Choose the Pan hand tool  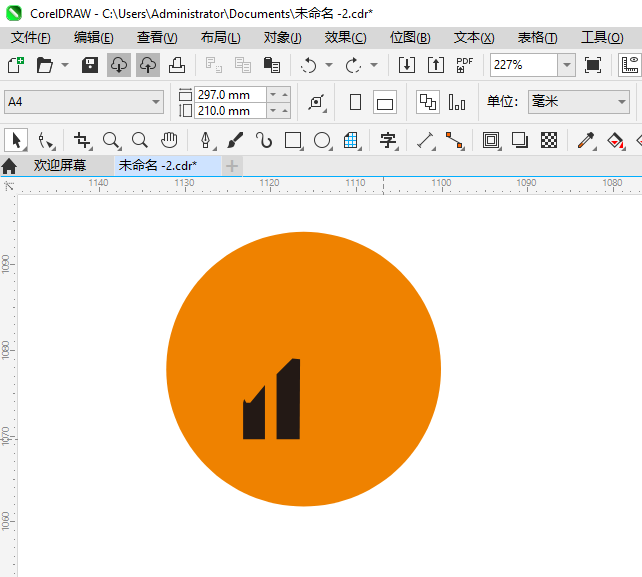[x=170, y=140]
